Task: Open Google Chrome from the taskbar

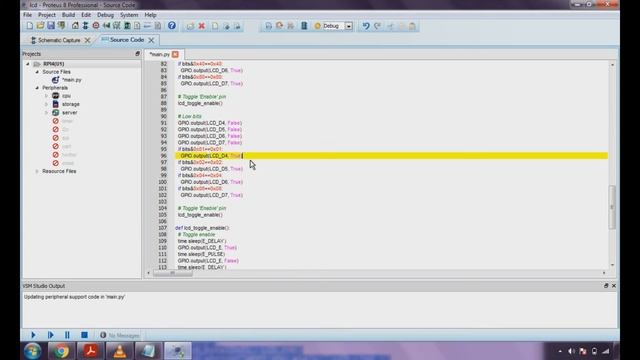Action: pos(61,351)
